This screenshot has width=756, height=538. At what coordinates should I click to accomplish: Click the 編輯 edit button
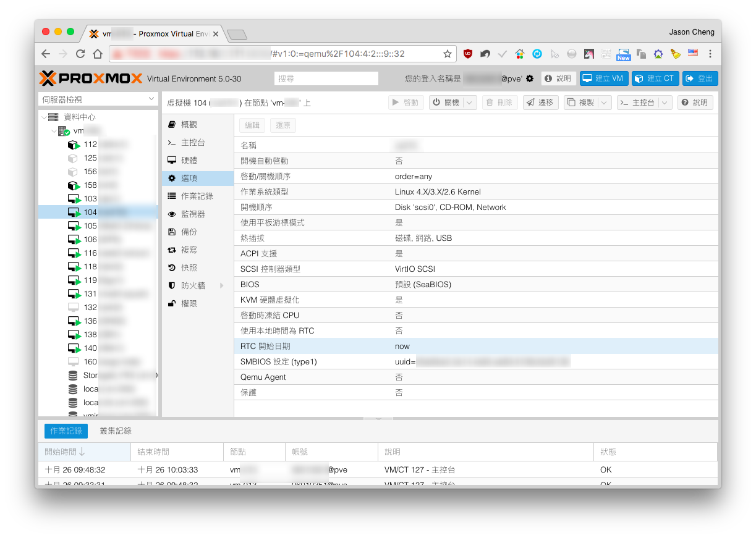(252, 125)
